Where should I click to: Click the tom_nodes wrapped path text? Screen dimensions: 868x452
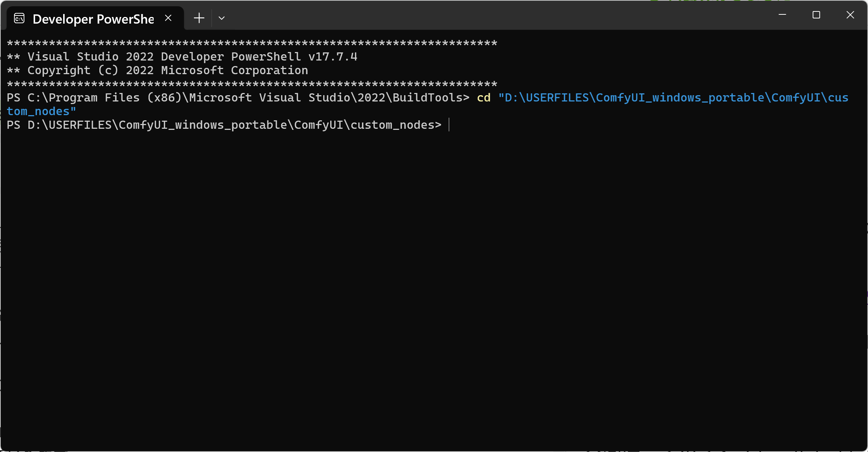click(x=41, y=111)
